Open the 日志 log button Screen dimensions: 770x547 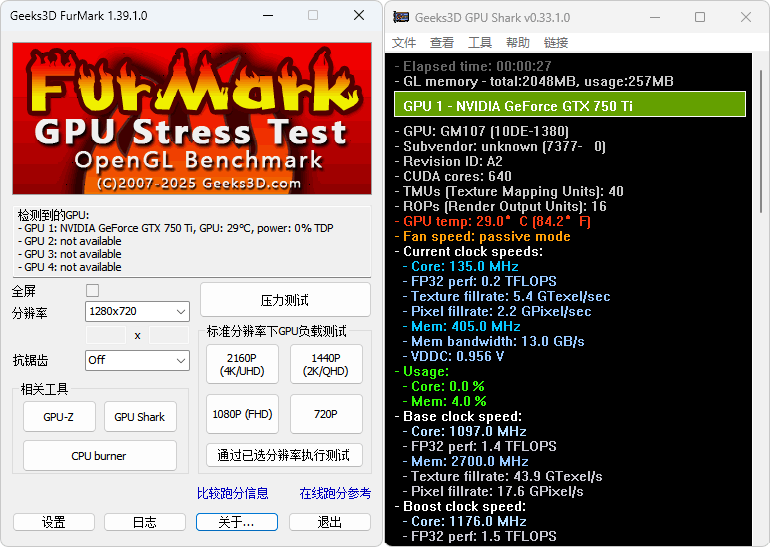pyautogui.click(x=145, y=522)
